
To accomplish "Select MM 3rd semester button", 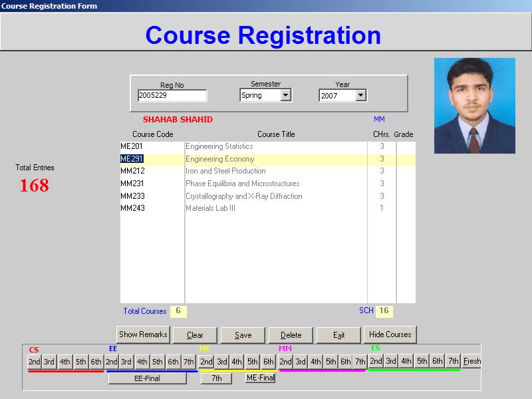I will (301, 362).
